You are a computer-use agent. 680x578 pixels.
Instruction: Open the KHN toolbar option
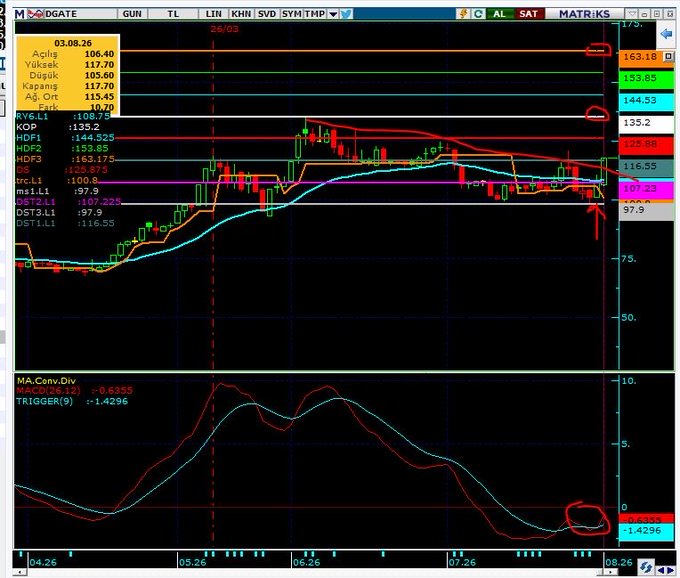coord(241,14)
